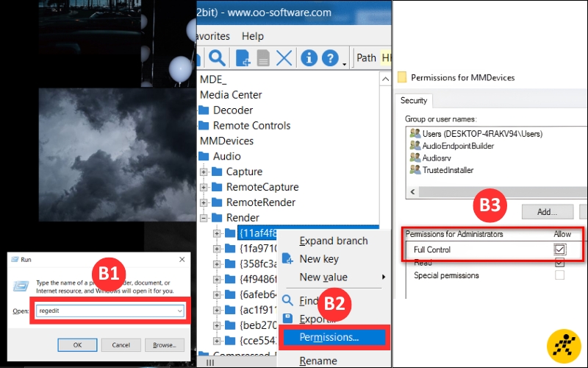
Task: Click the gray document icon in toolbar
Action: click(x=263, y=58)
